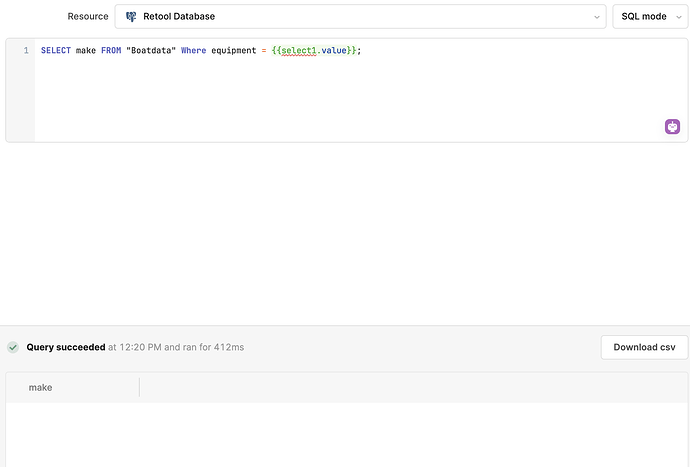Click the empty results table body
Screen dimensions: 690x467
(x=347, y=435)
